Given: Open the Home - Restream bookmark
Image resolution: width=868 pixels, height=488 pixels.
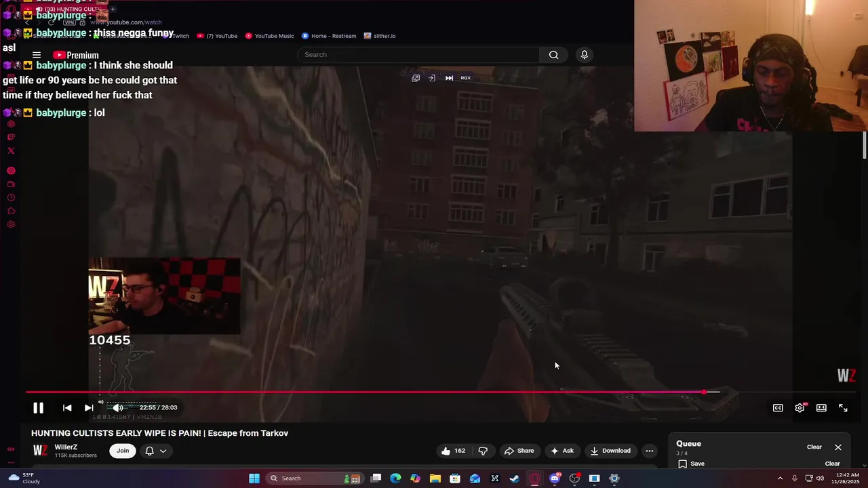Looking at the screenshot, I should pyautogui.click(x=329, y=36).
